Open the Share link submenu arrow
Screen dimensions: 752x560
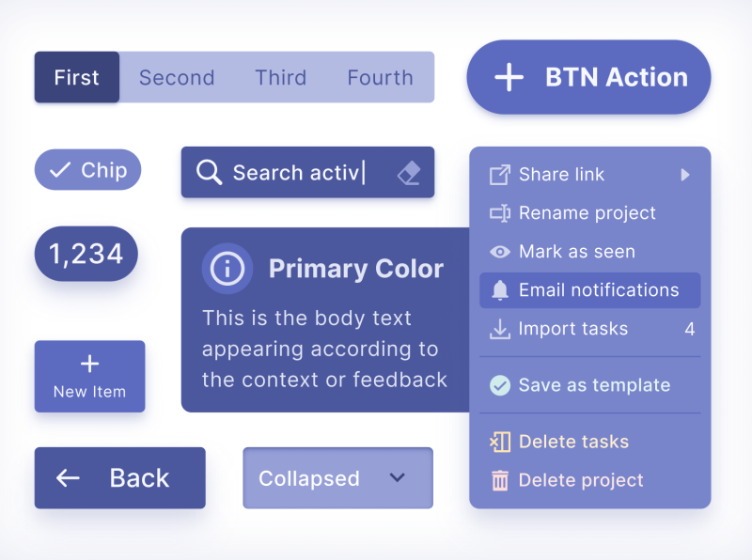click(x=684, y=174)
